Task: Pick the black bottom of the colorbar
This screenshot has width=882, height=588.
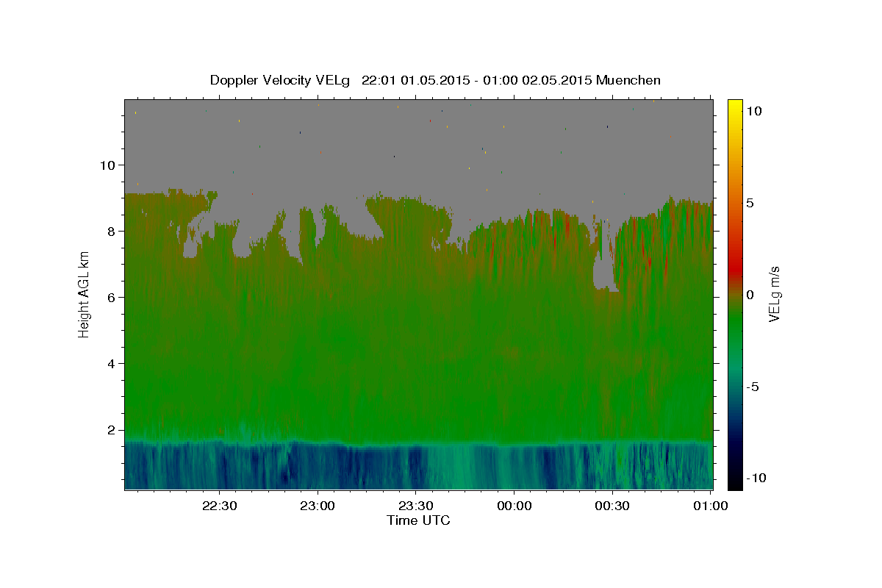Action: [734, 484]
